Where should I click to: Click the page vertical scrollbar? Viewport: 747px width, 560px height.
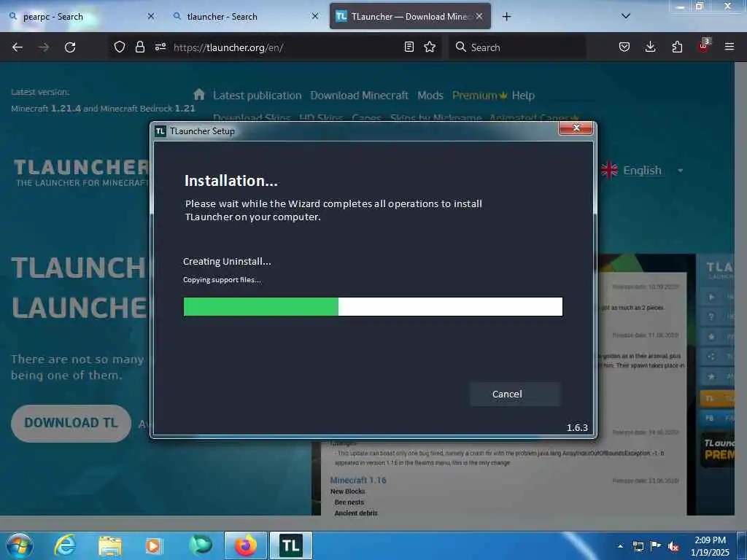point(740,288)
